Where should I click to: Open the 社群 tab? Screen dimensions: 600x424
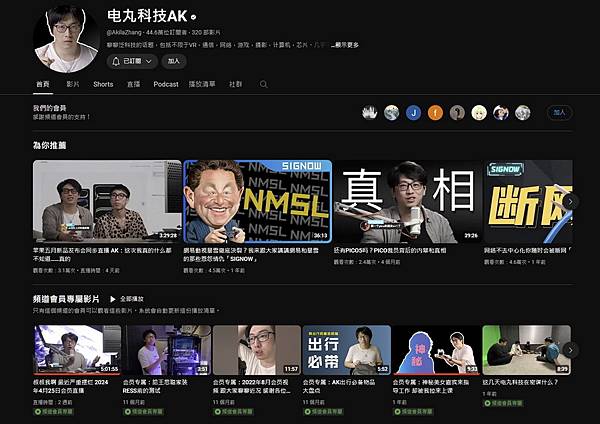pos(235,84)
